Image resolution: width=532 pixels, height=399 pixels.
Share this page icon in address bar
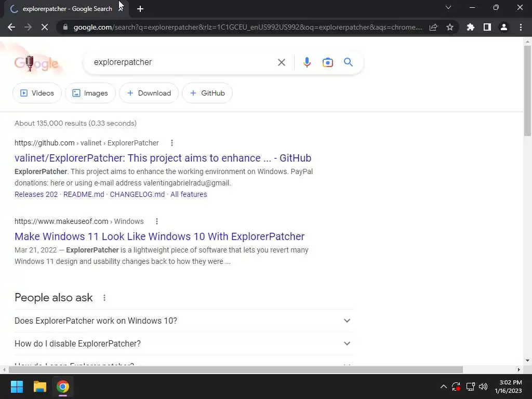pos(433,27)
